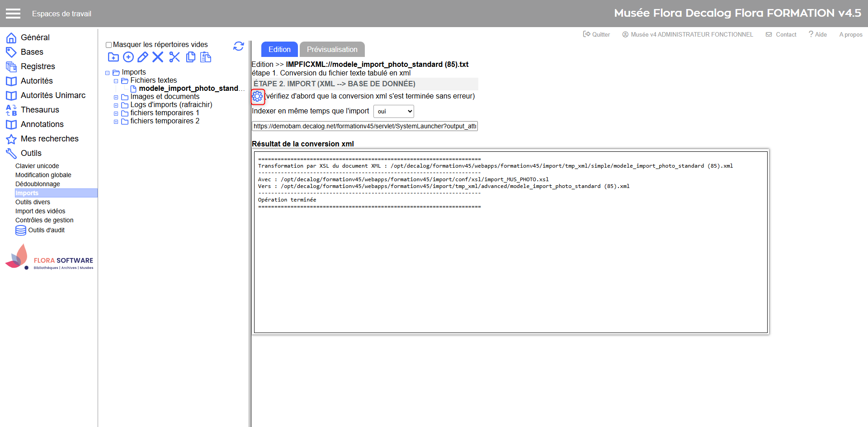Launch import with the gear icon
Image resolution: width=868 pixels, height=427 pixels.
coord(258,96)
